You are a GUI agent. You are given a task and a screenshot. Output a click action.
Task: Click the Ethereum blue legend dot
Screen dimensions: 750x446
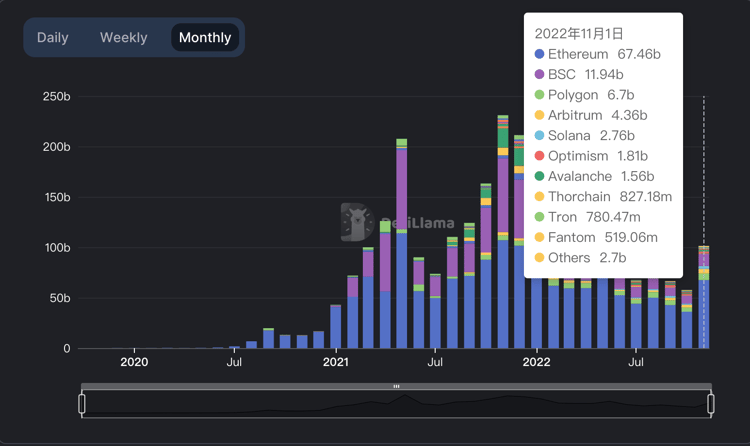click(539, 54)
